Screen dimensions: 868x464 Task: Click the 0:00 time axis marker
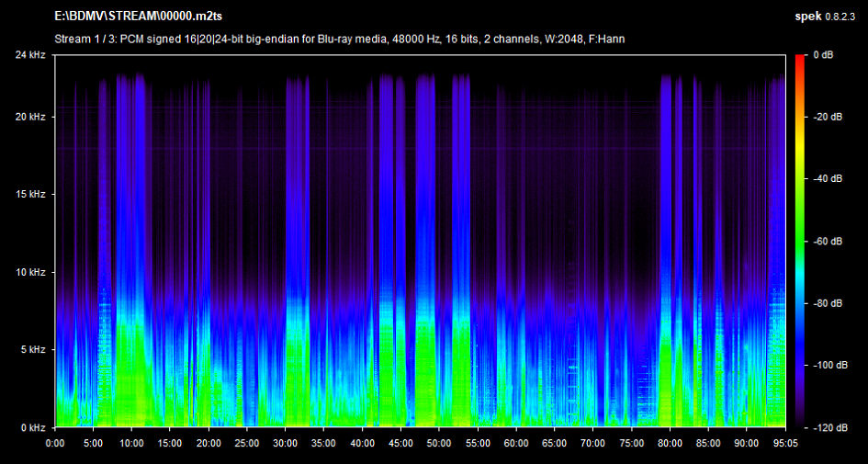pyautogui.click(x=55, y=442)
